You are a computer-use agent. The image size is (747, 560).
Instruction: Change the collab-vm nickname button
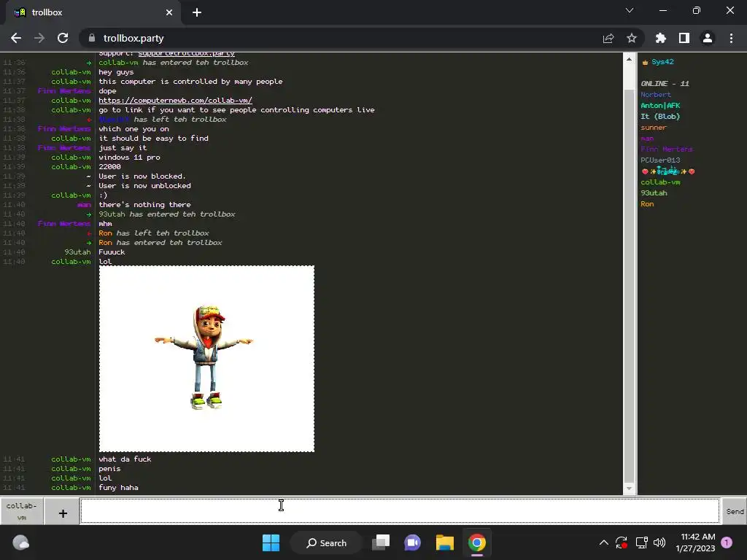(x=22, y=511)
